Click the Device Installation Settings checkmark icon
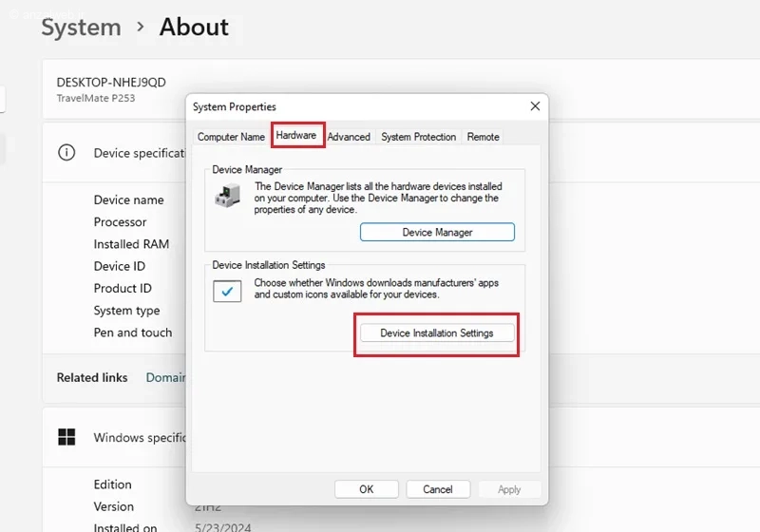The image size is (760, 532). pyautogui.click(x=228, y=292)
